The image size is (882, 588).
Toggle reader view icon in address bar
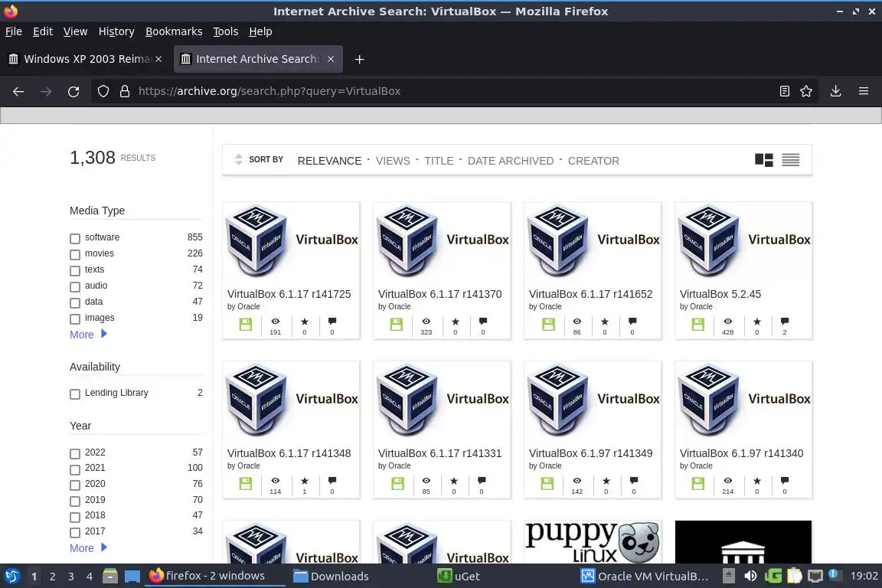(784, 91)
